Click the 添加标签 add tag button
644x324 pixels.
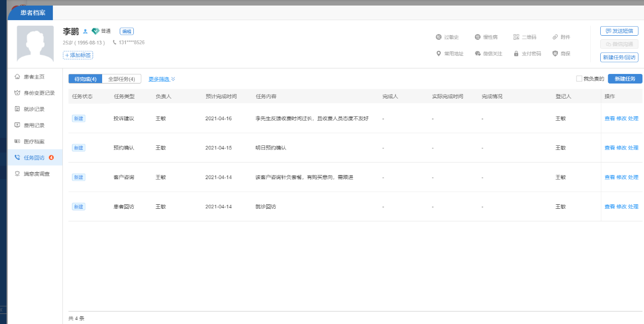78,55
